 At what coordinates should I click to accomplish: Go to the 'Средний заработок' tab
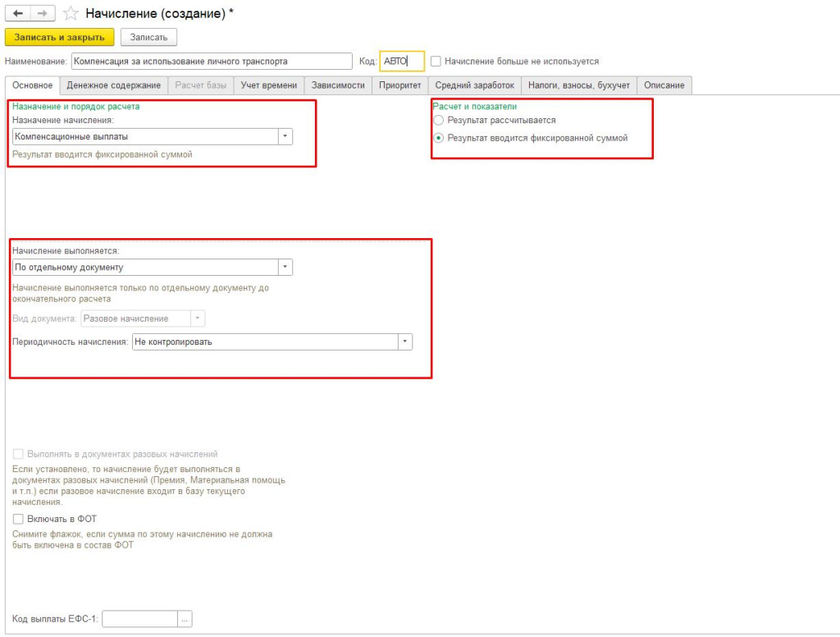click(474, 85)
